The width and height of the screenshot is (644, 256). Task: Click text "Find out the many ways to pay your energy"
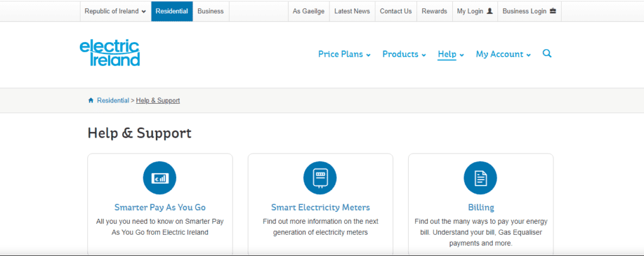point(481,221)
